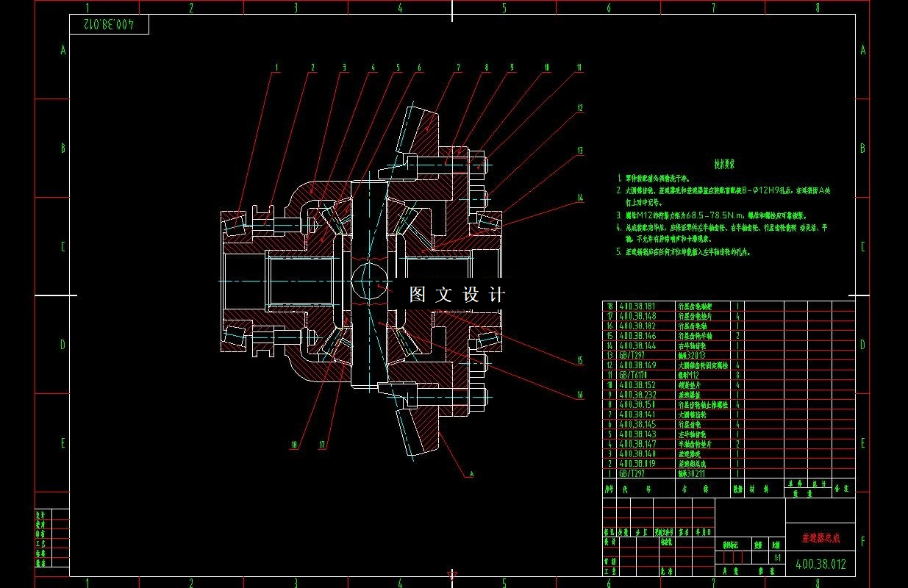Click the 名称 column header
The width and height of the screenshot is (908, 588).
pyautogui.click(x=693, y=488)
